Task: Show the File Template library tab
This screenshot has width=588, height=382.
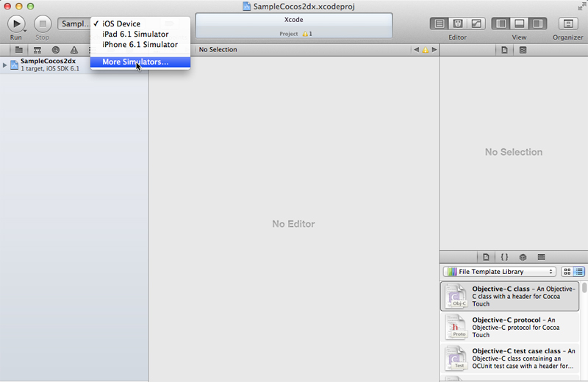Action: coord(486,257)
